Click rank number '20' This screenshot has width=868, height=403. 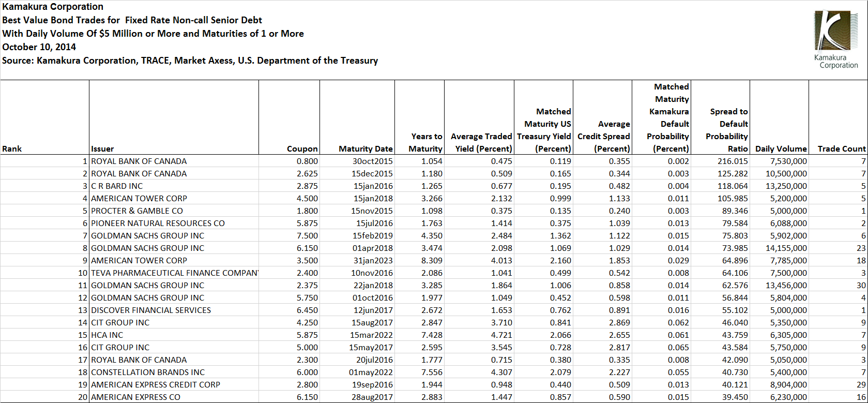(x=83, y=397)
